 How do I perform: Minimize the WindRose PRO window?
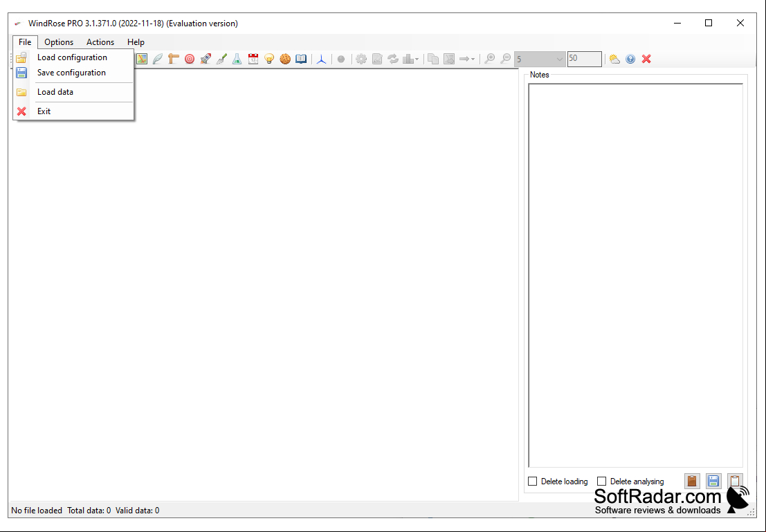pos(677,23)
